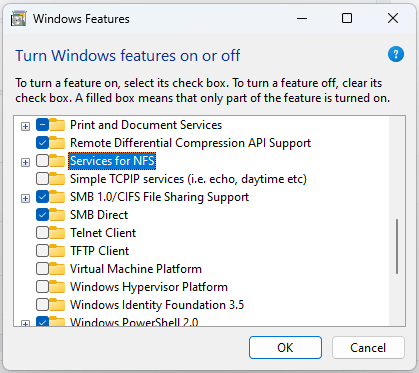419x373 pixels.
Task: Click the folder icon next to SMB Direct
Action: [x=57, y=215]
